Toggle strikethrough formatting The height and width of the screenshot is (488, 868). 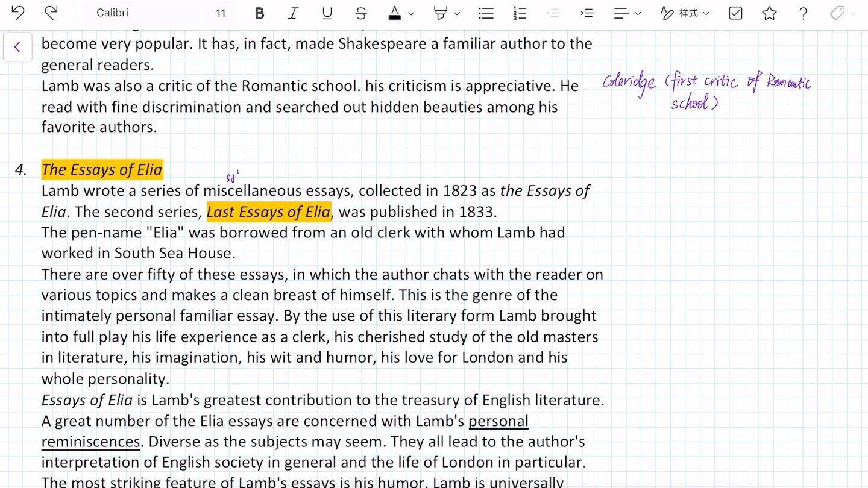[361, 13]
